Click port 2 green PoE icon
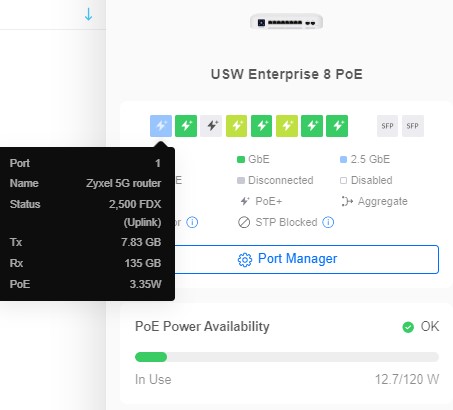The width and height of the screenshot is (453, 410). click(186, 126)
